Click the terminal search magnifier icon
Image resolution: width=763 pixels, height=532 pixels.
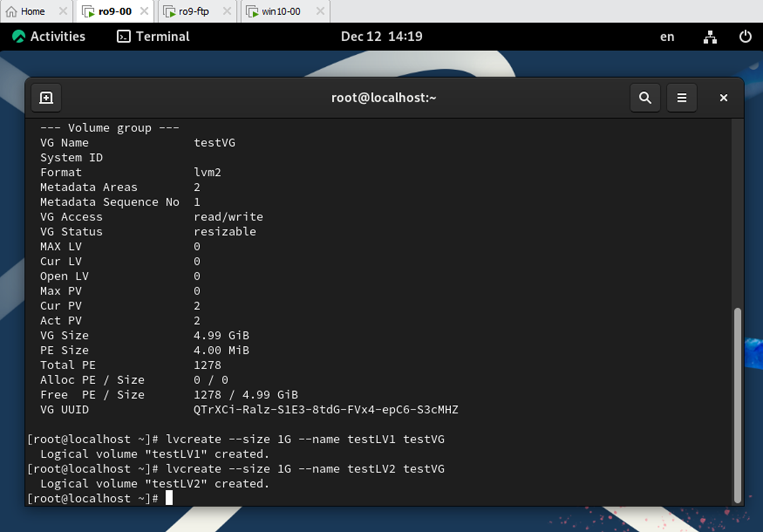click(645, 98)
